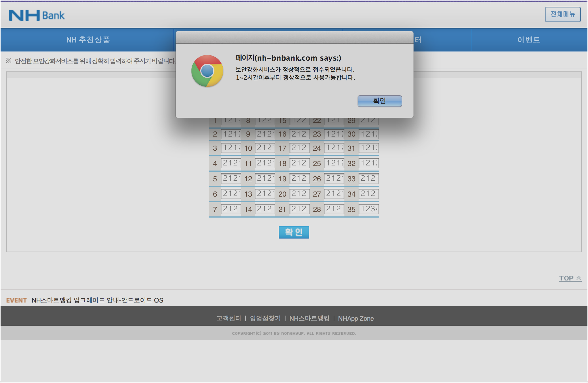Confirm the alert with the 확인 button

click(380, 101)
